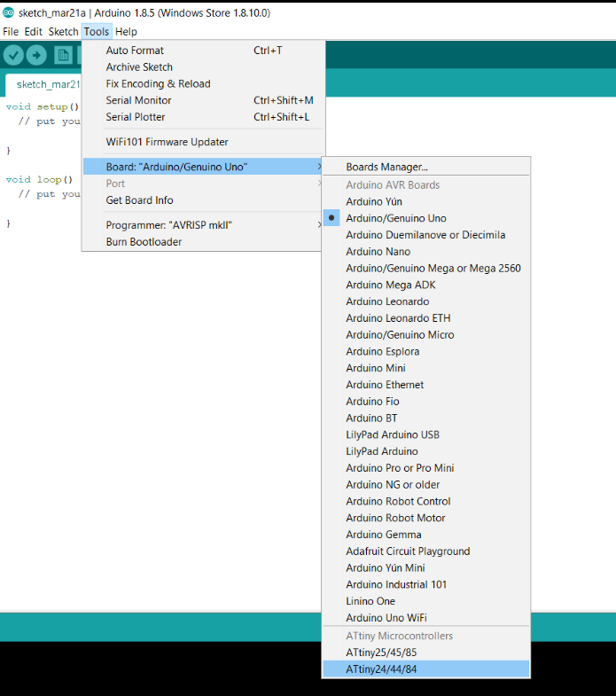Image resolution: width=616 pixels, height=696 pixels.
Task: Open Boards Manager...
Action: pyautogui.click(x=426, y=167)
